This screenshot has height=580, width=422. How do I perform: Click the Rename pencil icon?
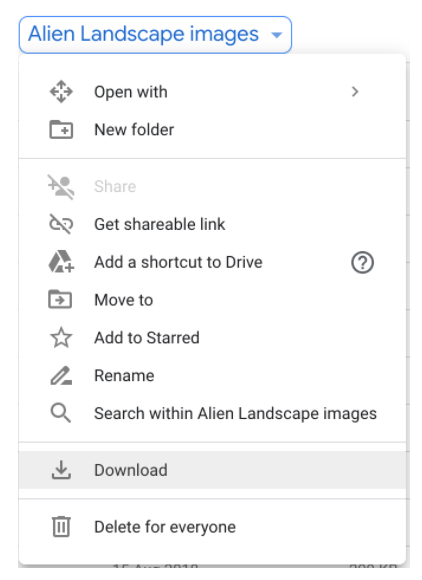point(61,375)
